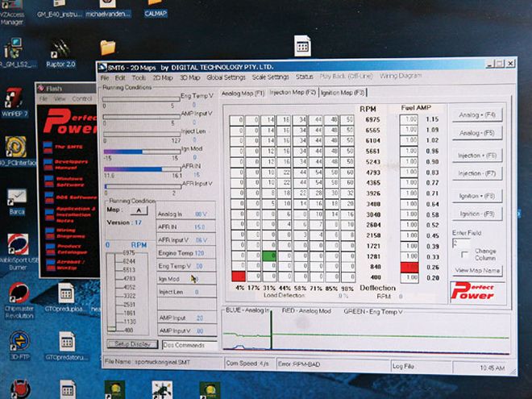Open the Global Settings menu
This screenshot has height=399, width=532.
tap(226, 77)
